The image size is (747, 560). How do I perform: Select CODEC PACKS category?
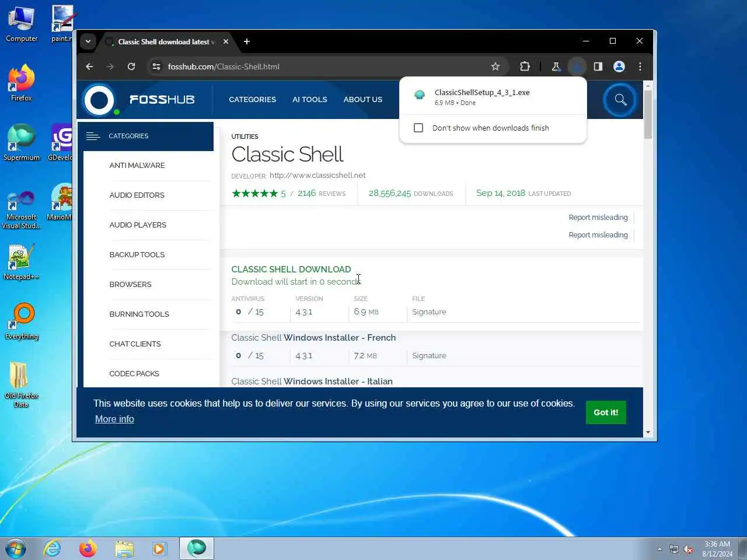[134, 374]
